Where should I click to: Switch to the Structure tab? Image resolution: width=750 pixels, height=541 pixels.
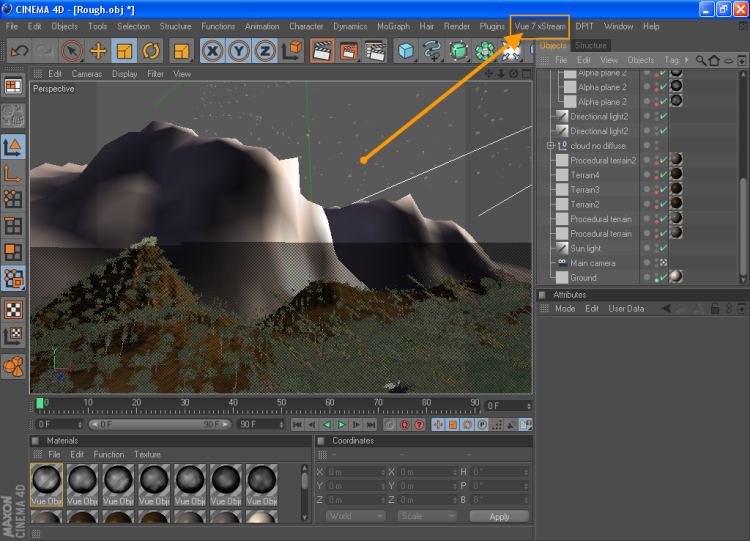pyautogui.click(x=590, y=45)
